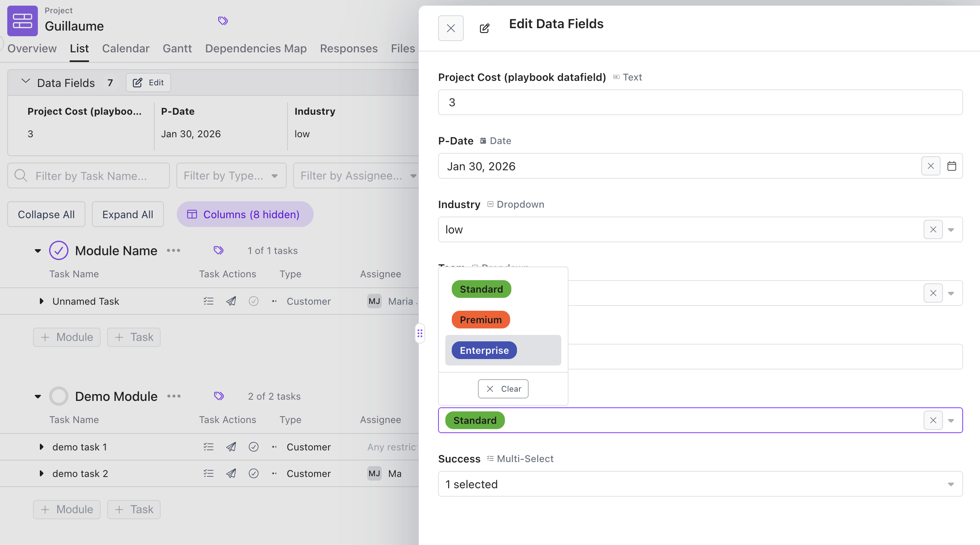Toggle Demo Module completion circle
This screenshot has width=980, height=545.
tap(59, 396)
